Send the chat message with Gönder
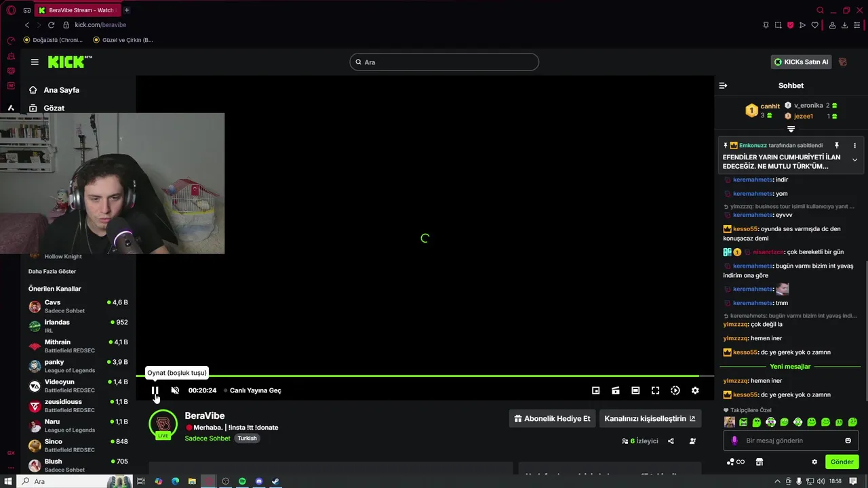This screenshot has height=488, width=868. pos(842,462)
